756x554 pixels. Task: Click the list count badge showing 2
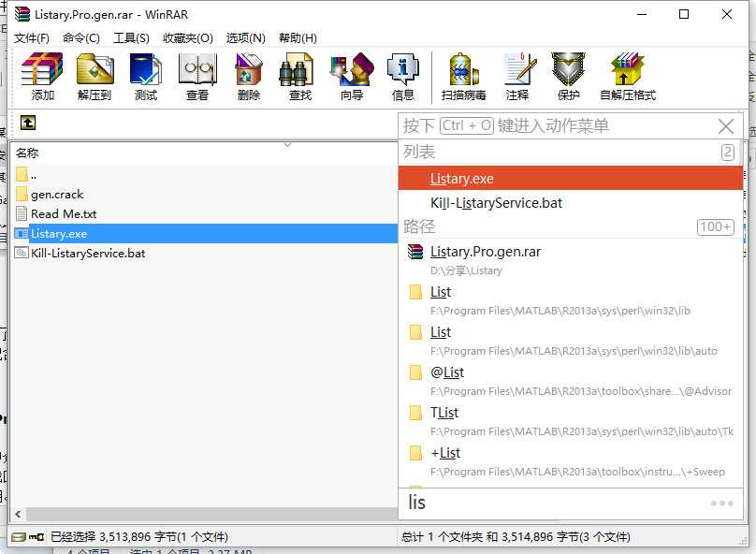[728, 153]
